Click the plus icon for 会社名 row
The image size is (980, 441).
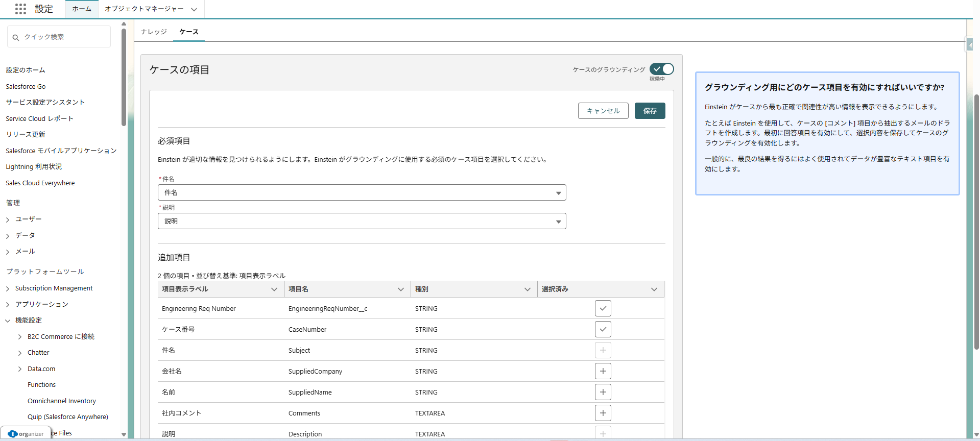(x=603, y=371)
